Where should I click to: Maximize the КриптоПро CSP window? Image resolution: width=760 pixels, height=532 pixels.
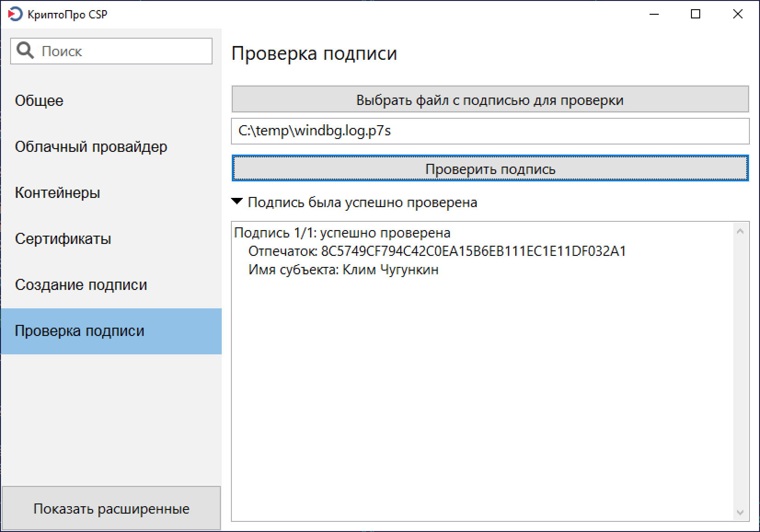696,14
